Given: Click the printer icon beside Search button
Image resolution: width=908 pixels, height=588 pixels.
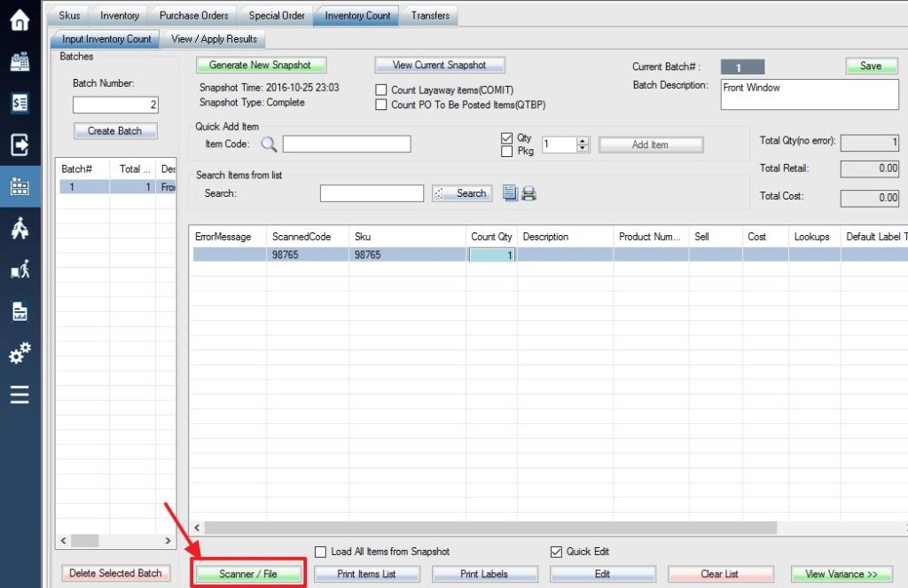Looking at the screenshot, I should pos(529,192).
